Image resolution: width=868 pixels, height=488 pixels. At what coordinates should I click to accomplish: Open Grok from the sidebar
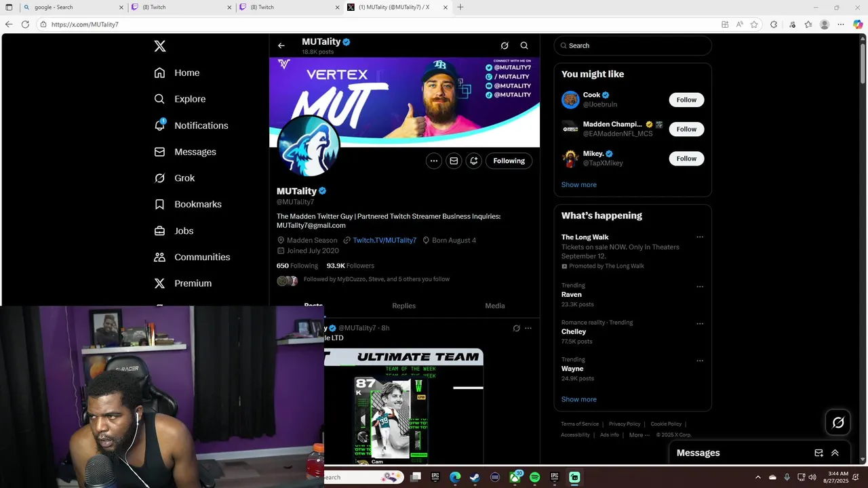(x=174, y=178)
